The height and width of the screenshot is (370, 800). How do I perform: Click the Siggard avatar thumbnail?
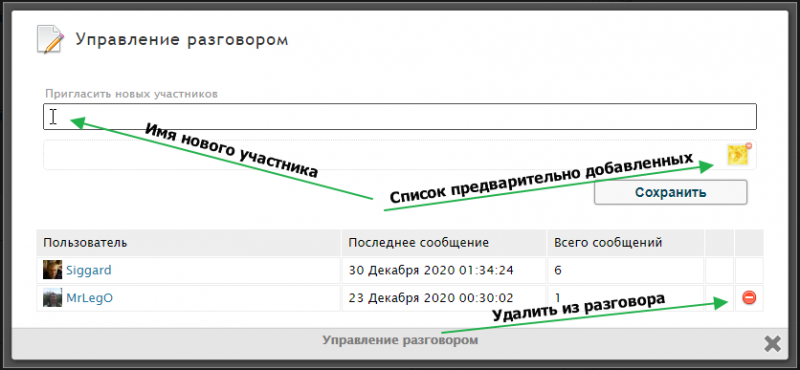click(x=53, y=270)
